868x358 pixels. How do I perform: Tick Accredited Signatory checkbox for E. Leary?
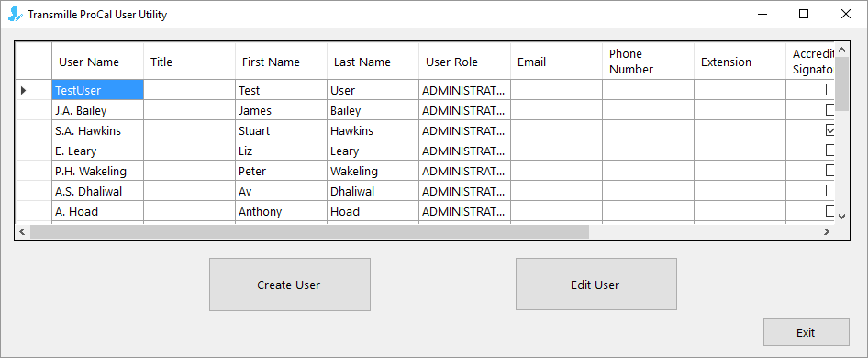point(829,151)
